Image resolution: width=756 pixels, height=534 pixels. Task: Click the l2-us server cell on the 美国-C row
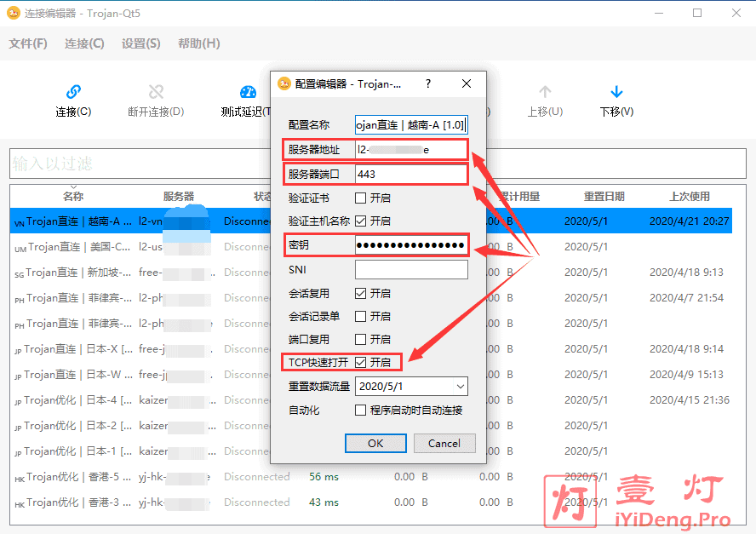tap(175, 247)
